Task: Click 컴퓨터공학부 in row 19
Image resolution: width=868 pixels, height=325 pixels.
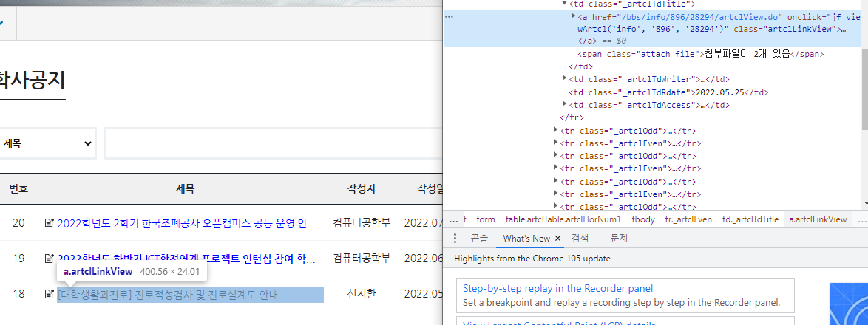Action: [x=362, y=258]
